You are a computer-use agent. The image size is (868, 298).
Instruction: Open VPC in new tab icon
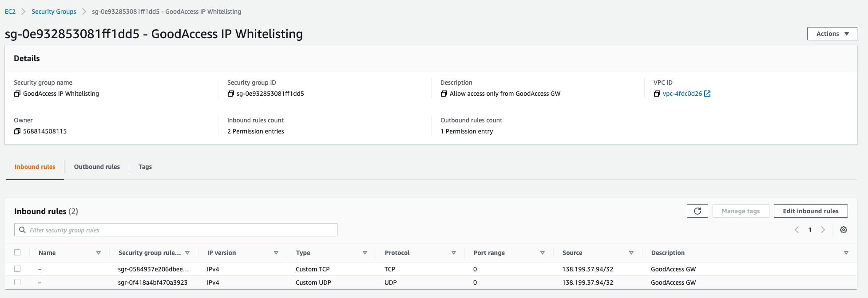tap(707, 94)
